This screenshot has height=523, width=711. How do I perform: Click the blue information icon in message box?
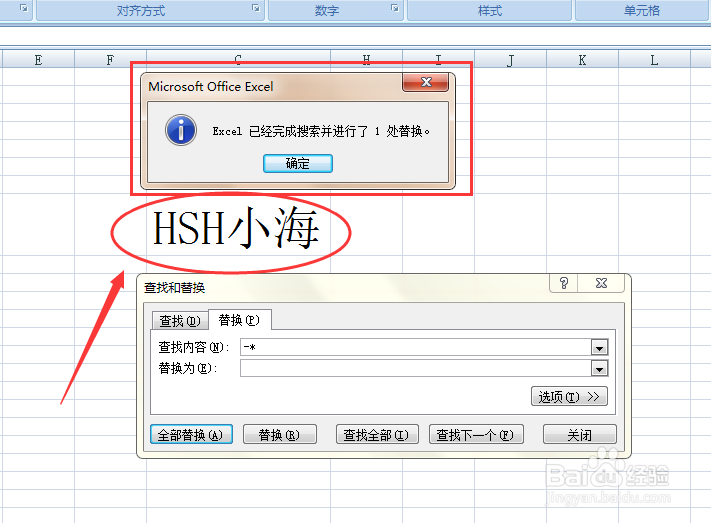(x=181, y=130)
